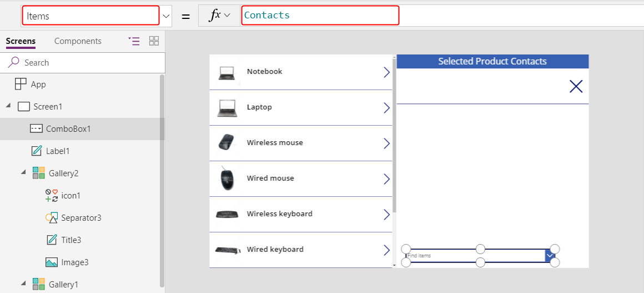This screenshot has height=293, width=644.
Task: Select the Gallery2 gallery icon
Action: [x=39, y=173]
